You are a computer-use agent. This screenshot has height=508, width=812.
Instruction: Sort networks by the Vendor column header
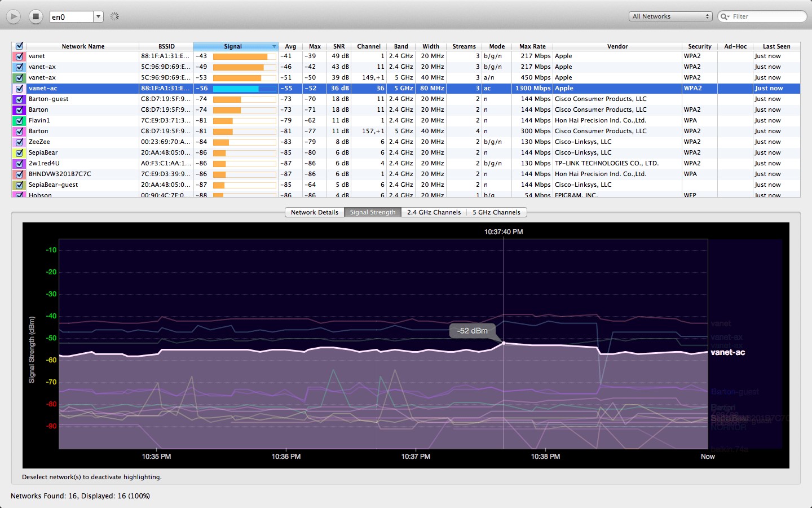tap(617, 46)
